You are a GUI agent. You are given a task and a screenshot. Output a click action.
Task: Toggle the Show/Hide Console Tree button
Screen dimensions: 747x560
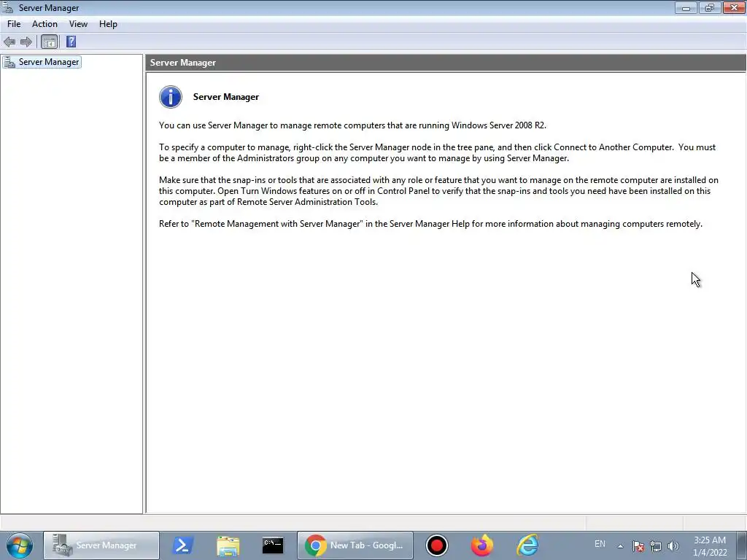coord(49,42)
